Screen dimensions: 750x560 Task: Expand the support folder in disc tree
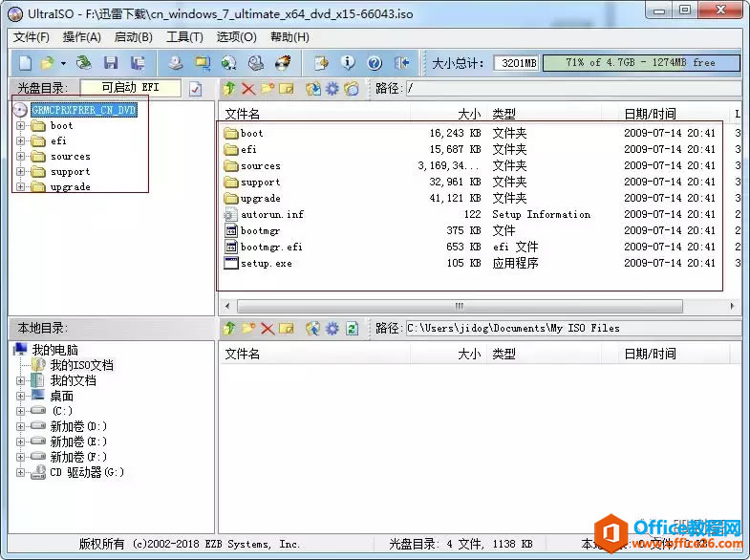click(x=21, y=172)
